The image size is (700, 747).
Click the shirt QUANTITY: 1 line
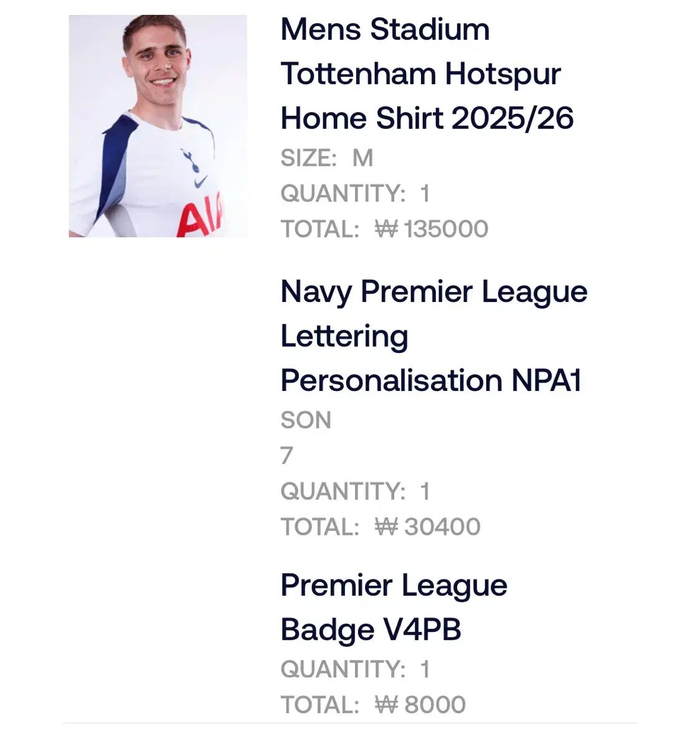click(356, 194)
